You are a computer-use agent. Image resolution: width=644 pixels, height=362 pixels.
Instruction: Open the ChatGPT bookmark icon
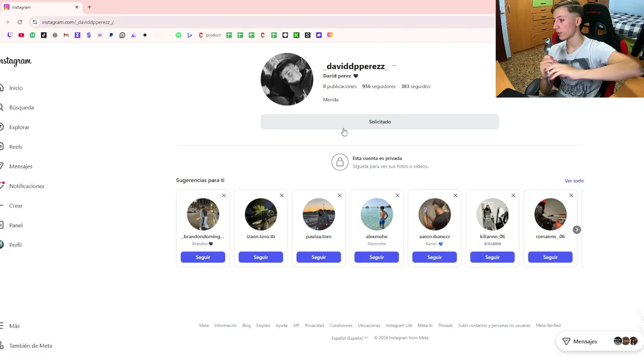point(55,35)
